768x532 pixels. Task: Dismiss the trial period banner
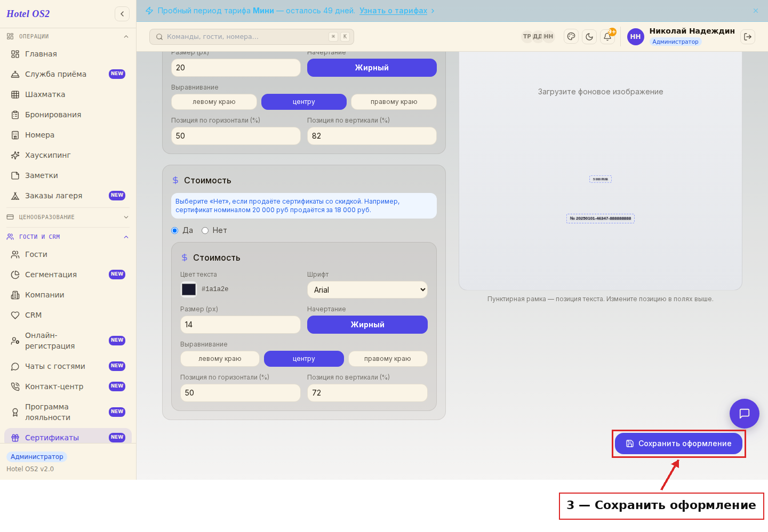click(x=756, y=11)
